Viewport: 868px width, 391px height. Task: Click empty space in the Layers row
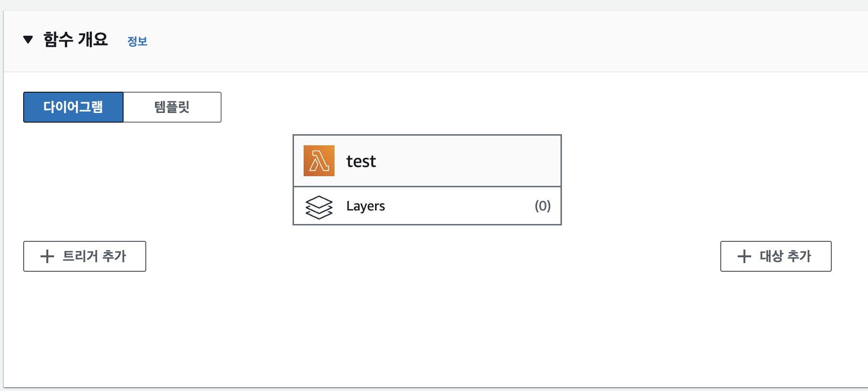click(x=459, y=206)
